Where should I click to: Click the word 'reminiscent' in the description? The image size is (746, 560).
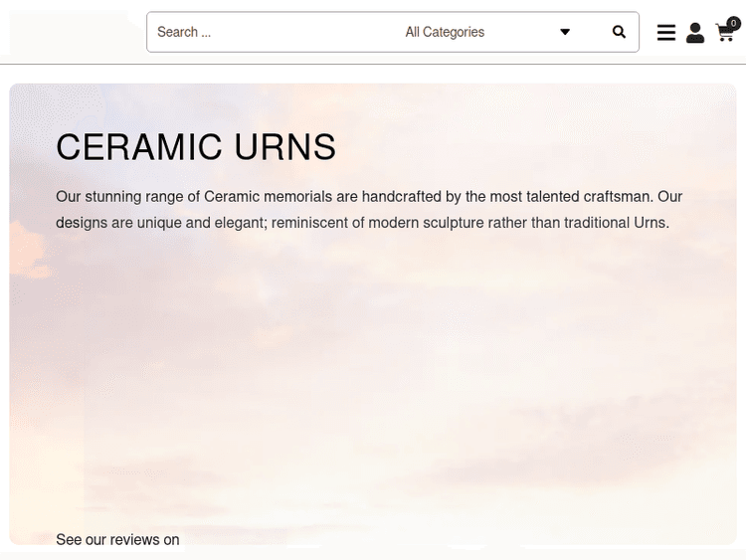pyautogui.click(x=309, y=223)
